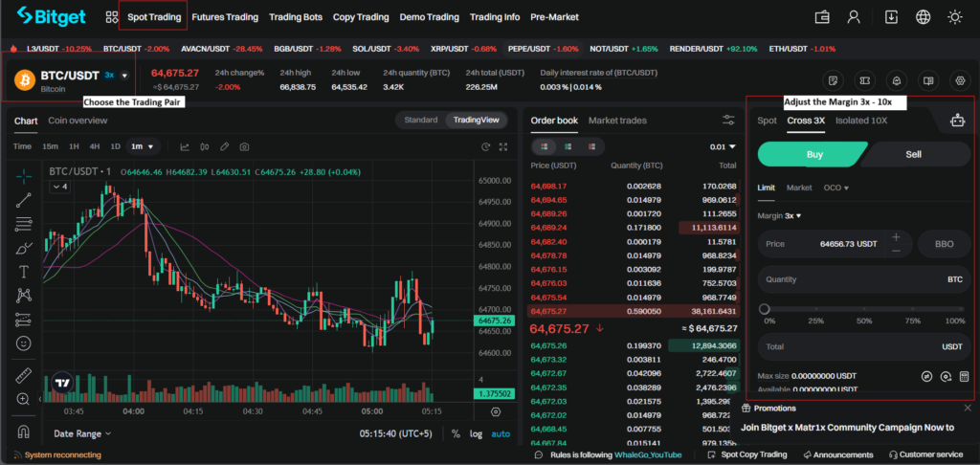
Task: Toggle auto scale on chart
Action: tap(500, 433)
